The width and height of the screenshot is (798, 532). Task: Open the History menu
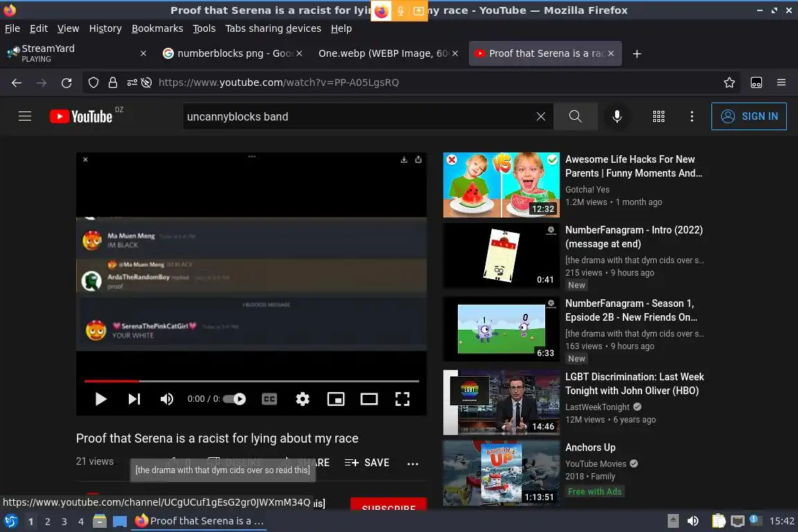[105, 28]
